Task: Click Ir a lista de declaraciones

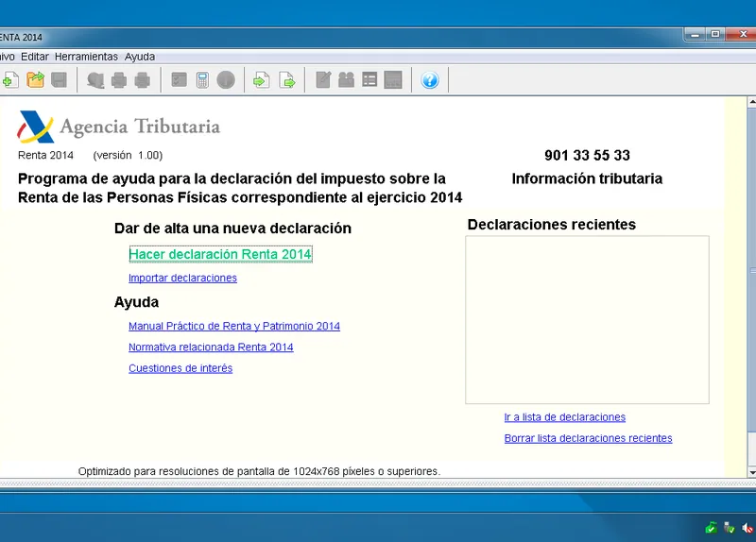Action: [564, 417]
